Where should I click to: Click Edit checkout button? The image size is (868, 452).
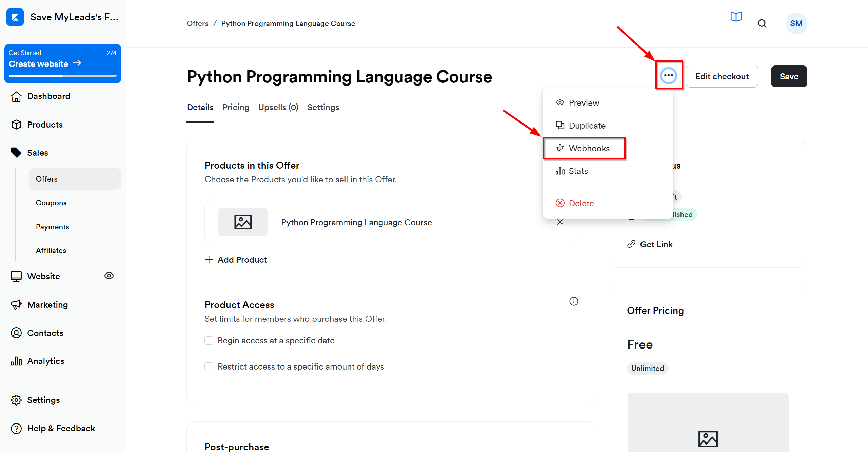(722, 76)
